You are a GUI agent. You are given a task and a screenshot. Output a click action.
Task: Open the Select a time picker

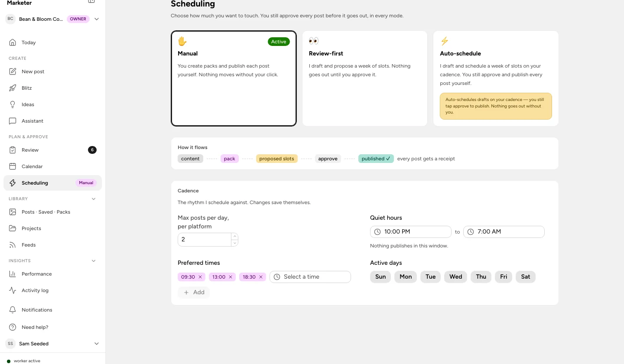(x=310, y=277)
